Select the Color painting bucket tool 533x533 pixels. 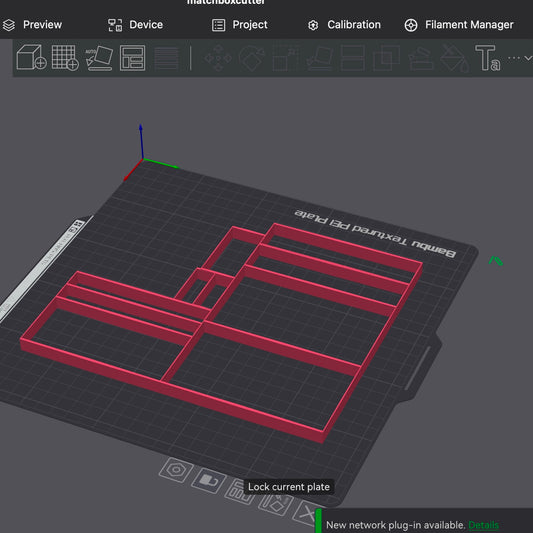(x=454, y=58)
